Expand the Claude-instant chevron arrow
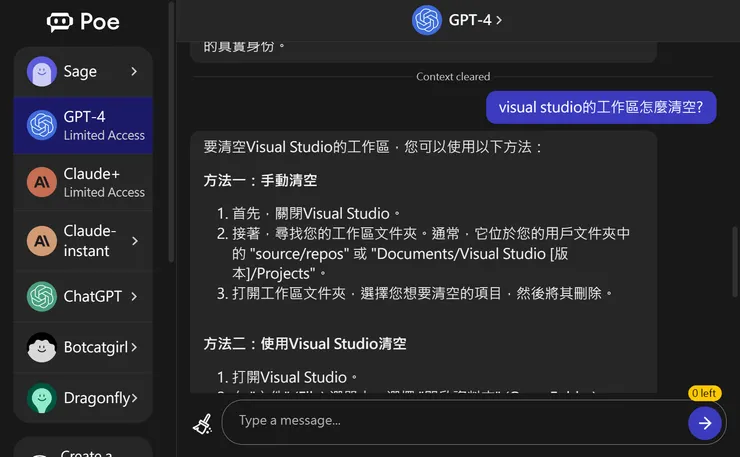Image resolution: width=740 pixels, height=457 pixels. click(x=135, y=241)
